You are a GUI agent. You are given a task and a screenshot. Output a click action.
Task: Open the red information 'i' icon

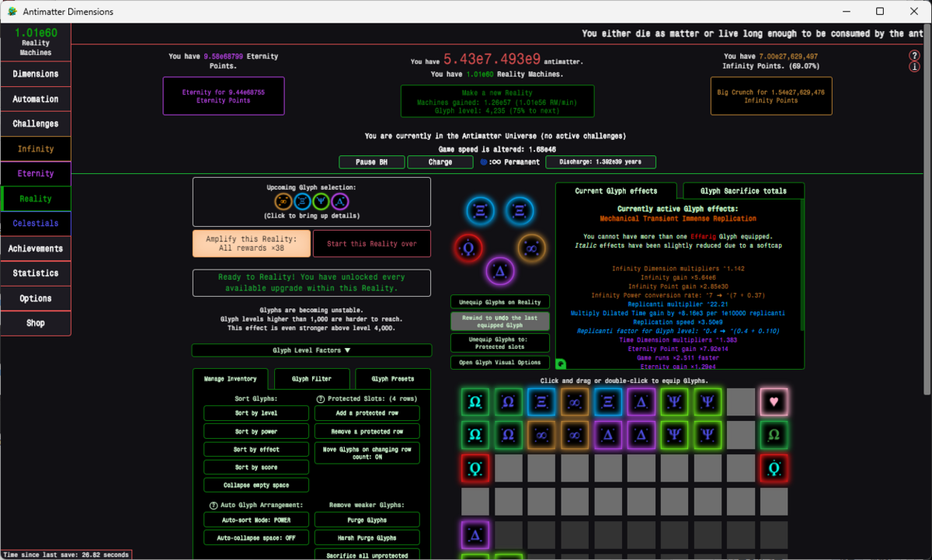click(x=915, y=67)
